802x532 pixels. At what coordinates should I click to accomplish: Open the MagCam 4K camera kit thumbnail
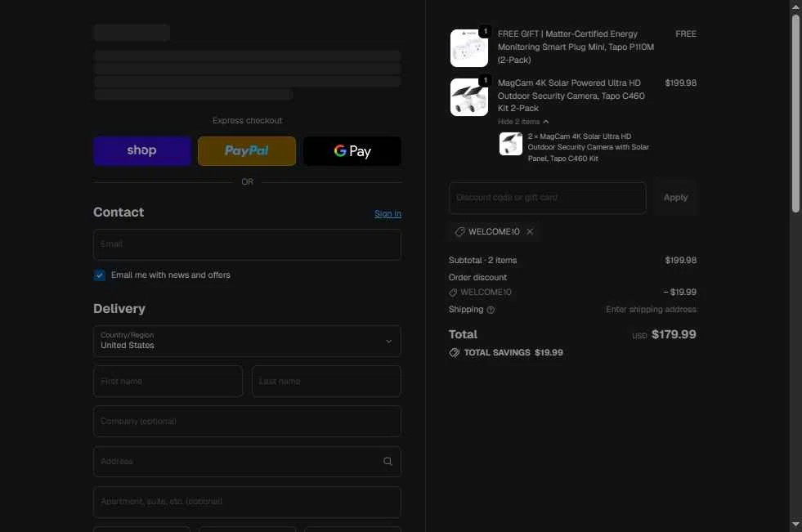[x=469, y=97]
